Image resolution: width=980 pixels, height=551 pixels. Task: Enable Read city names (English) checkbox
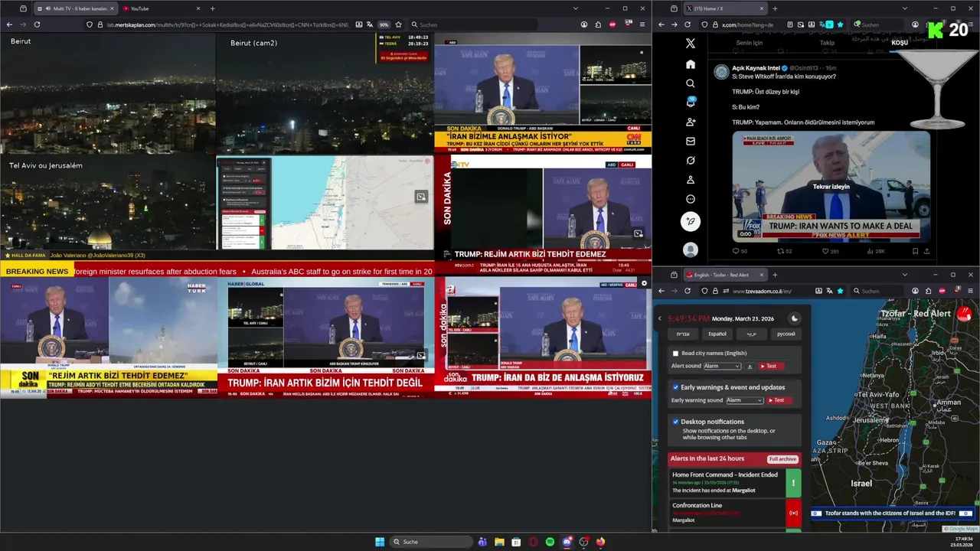point(675,354)
